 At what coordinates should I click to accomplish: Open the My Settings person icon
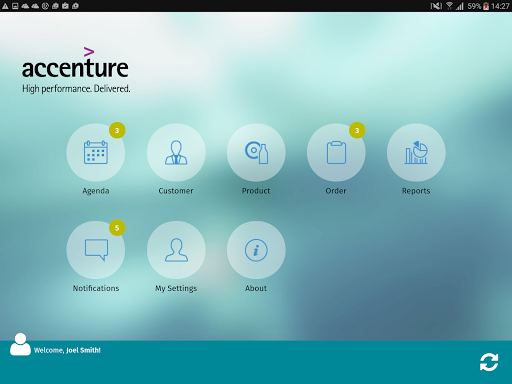click(176, 250)
